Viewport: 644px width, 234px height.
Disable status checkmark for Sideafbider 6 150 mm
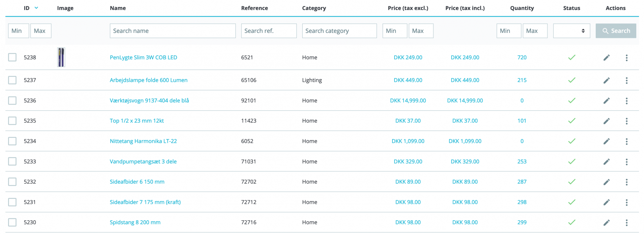pos(572,182)
